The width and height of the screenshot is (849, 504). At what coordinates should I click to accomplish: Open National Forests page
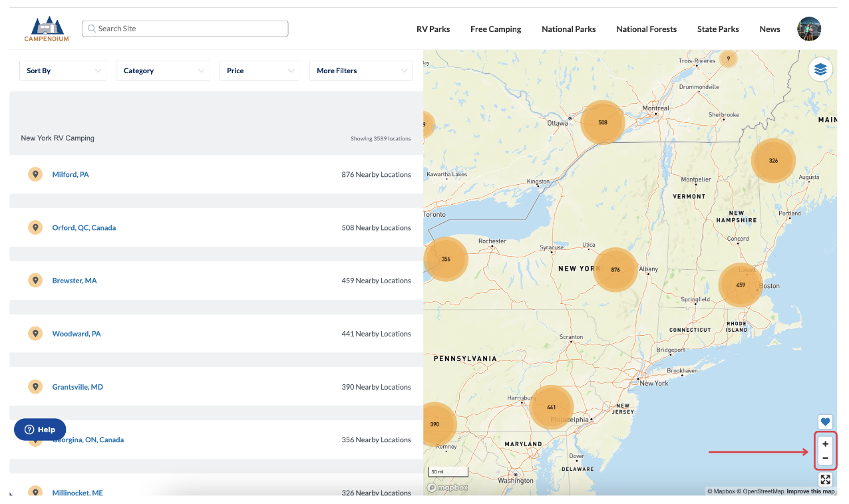click(647, 29)
